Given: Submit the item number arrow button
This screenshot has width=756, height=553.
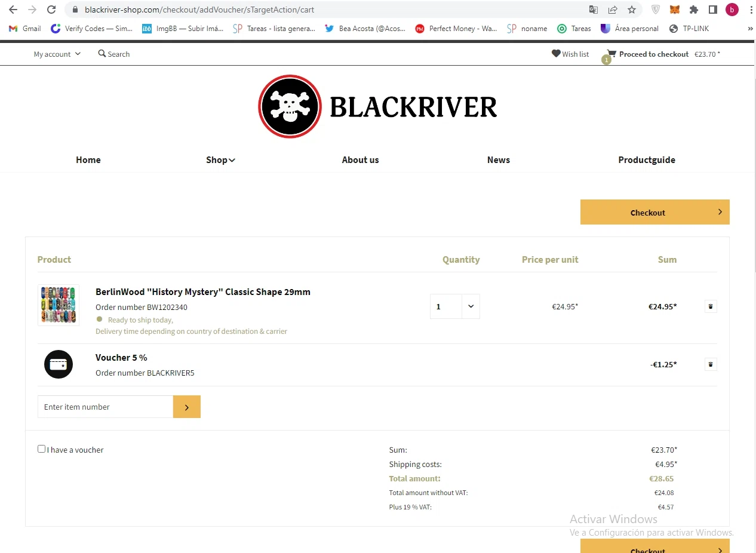Looking at the screenshot, I should pos(187,407).
